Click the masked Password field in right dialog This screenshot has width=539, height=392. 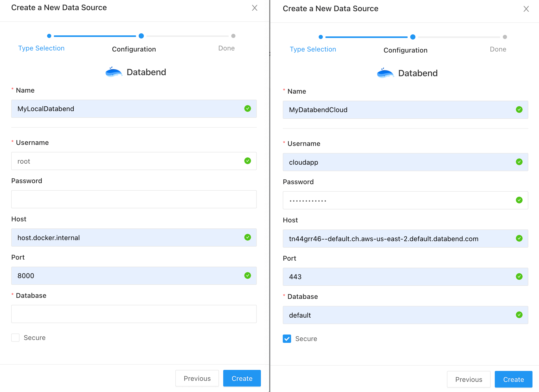click(x=406, y=200)
